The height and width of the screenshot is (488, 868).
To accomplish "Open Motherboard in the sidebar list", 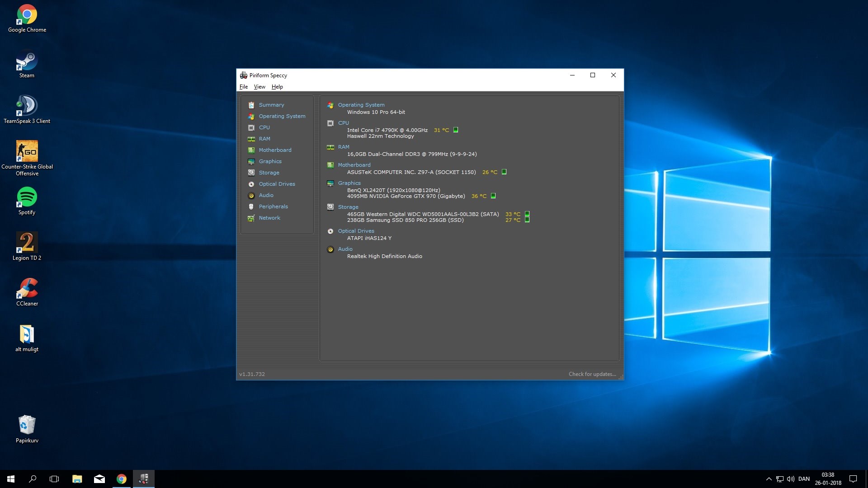I will pyautogui.click(x=275, y=150).
